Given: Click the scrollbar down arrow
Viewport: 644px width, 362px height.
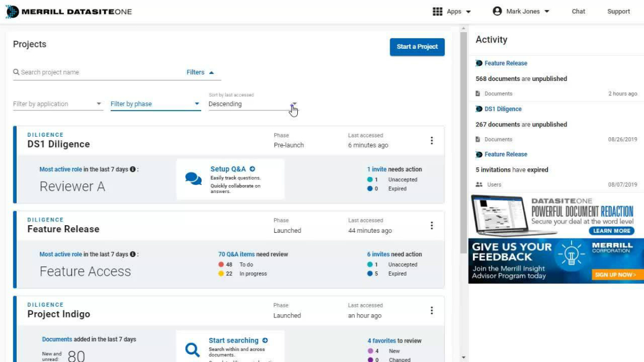Looking at the screenshot, I should click(x=464, y=357).
